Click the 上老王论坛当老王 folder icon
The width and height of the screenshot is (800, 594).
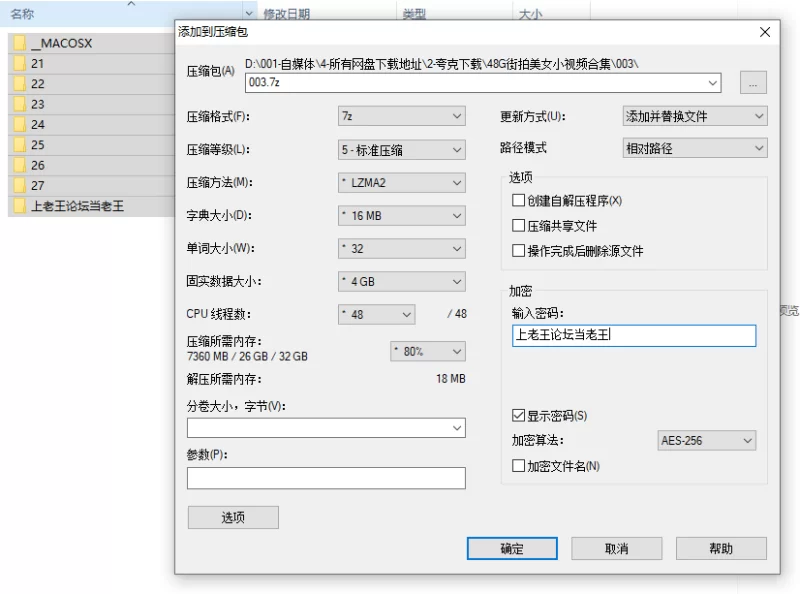coord(20,206)
